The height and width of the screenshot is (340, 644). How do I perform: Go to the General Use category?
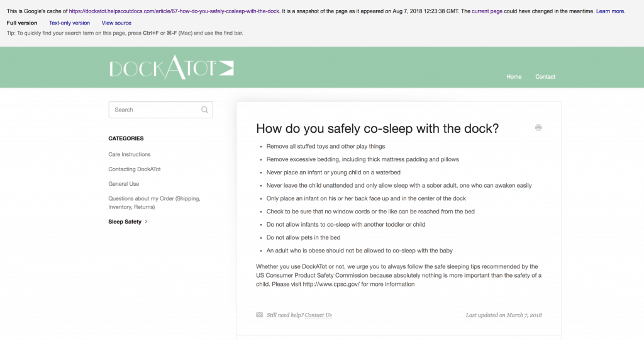(124, 184)
